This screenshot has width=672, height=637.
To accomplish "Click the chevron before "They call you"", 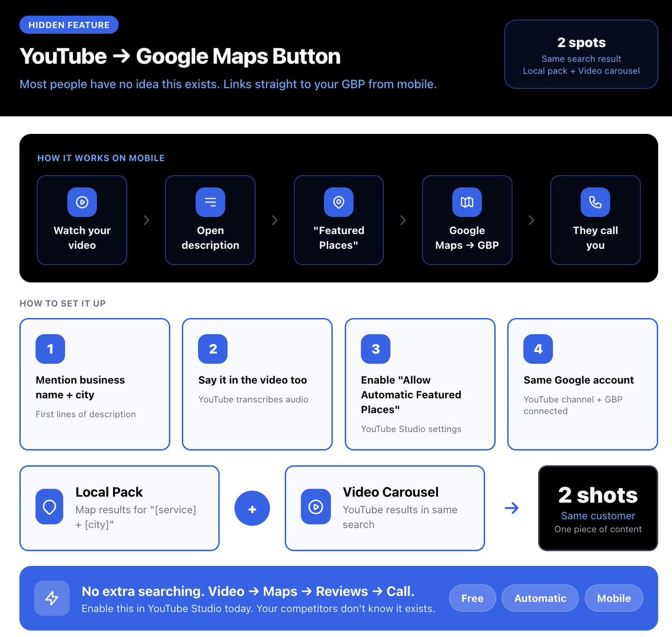I will click(x=531, y=220).
